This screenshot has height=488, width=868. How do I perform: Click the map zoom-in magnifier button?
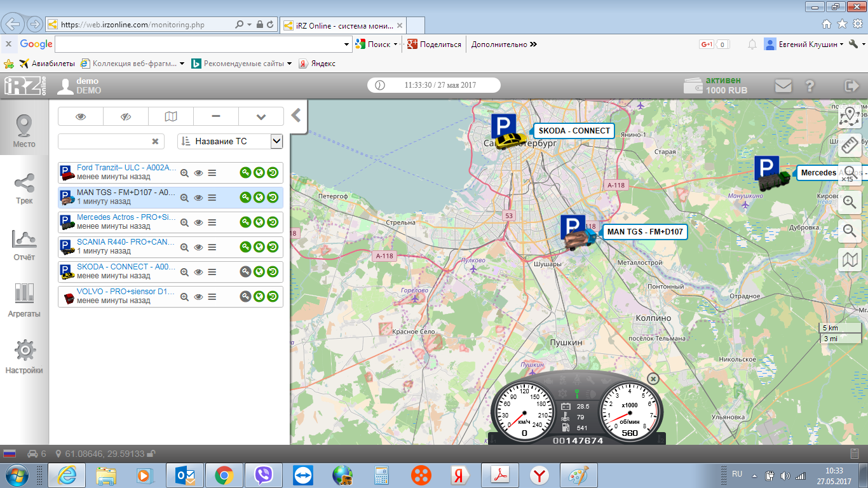850,203
